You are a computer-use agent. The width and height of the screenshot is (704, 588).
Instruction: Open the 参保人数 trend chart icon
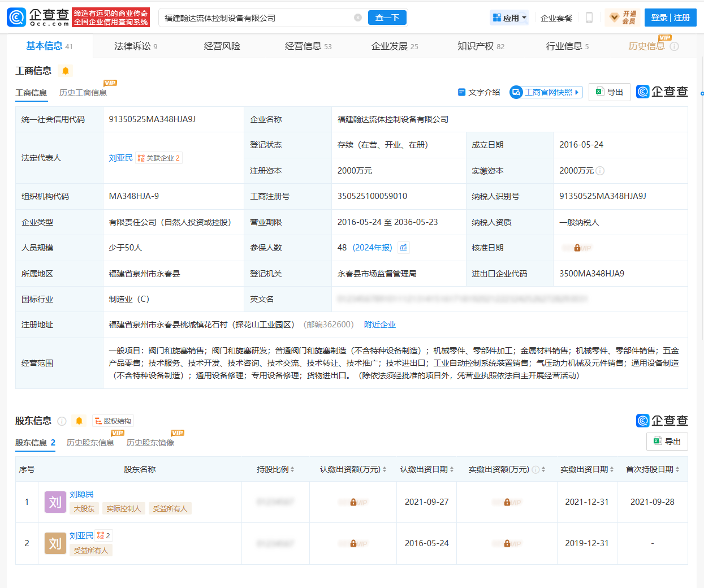(x=403, y=248)
